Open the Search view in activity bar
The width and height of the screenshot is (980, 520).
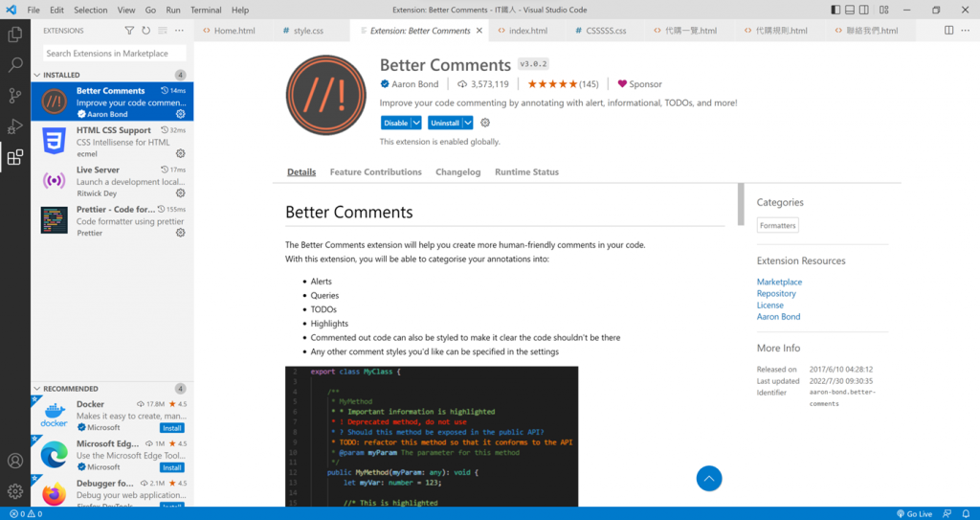(x=15, y=64)
